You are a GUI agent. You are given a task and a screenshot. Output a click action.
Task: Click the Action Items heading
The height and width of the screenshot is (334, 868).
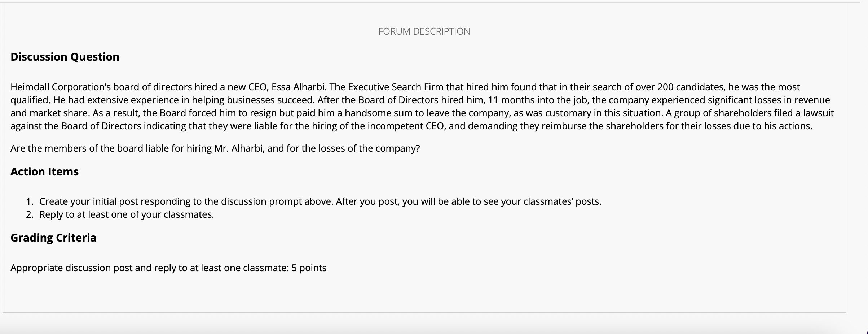click(44, 172)
